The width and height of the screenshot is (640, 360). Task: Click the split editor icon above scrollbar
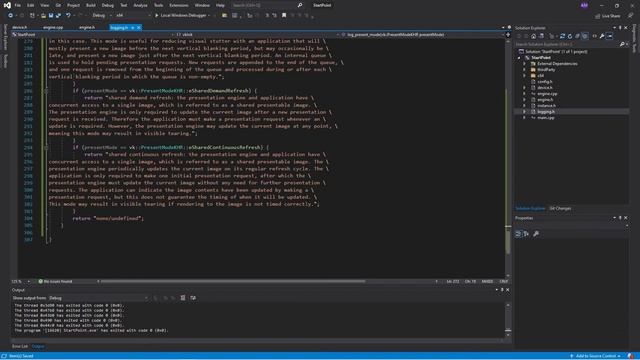point(508,35)
